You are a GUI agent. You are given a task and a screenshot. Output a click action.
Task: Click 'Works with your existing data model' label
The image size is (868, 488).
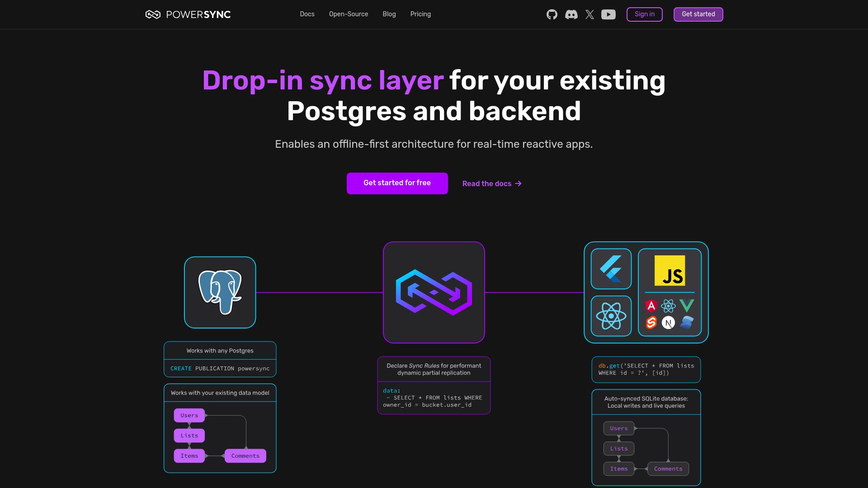[x=220, y=393]
